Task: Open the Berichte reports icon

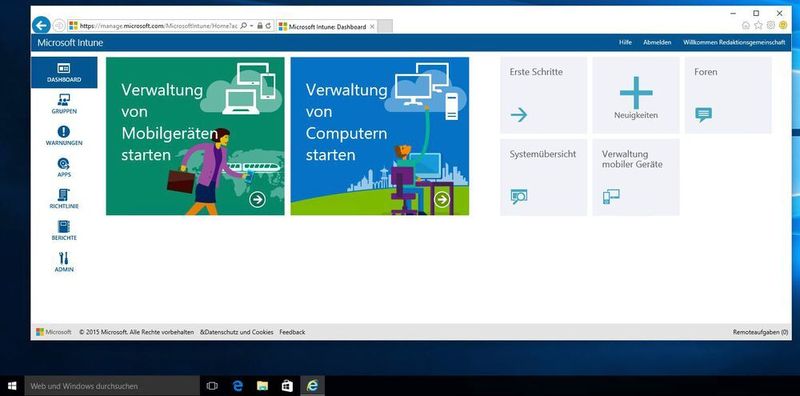Action: [64, 227]
